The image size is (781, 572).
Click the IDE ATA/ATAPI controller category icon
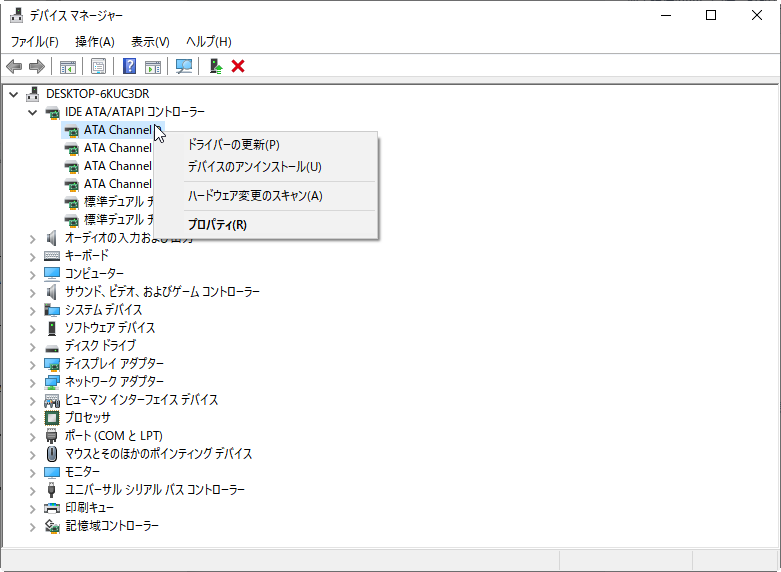(52, 112)
